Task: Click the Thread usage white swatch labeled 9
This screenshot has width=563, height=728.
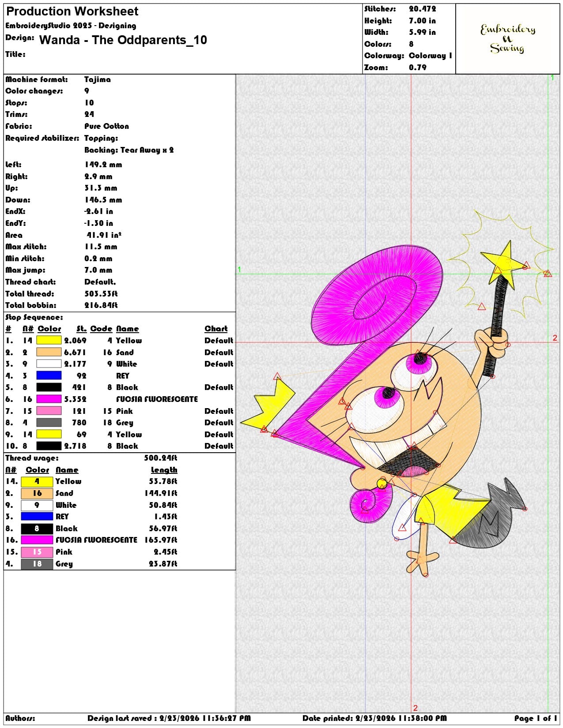Action: [37, 505]
